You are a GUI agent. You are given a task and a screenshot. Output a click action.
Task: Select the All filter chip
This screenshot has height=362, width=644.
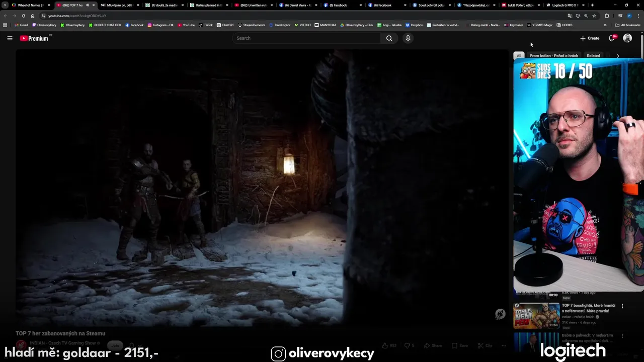519,56
